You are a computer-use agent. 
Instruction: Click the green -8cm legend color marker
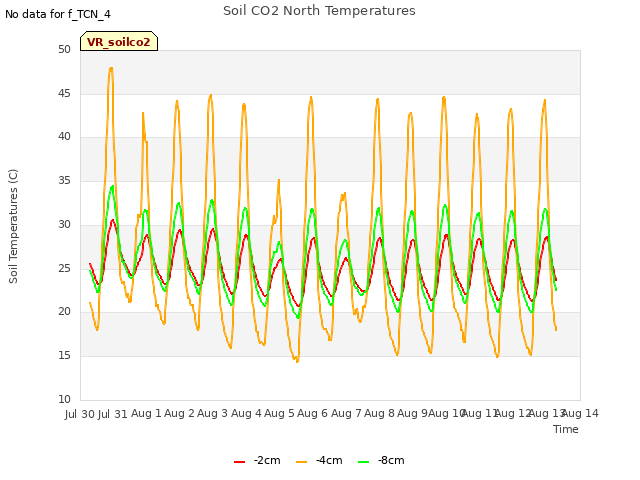pos(363,462)
